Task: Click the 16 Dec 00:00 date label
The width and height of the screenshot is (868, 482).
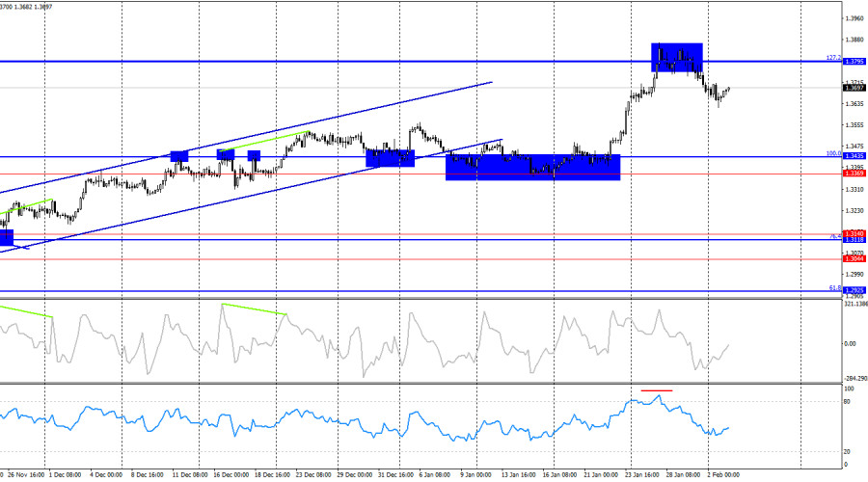Action: tap(231, 475)
